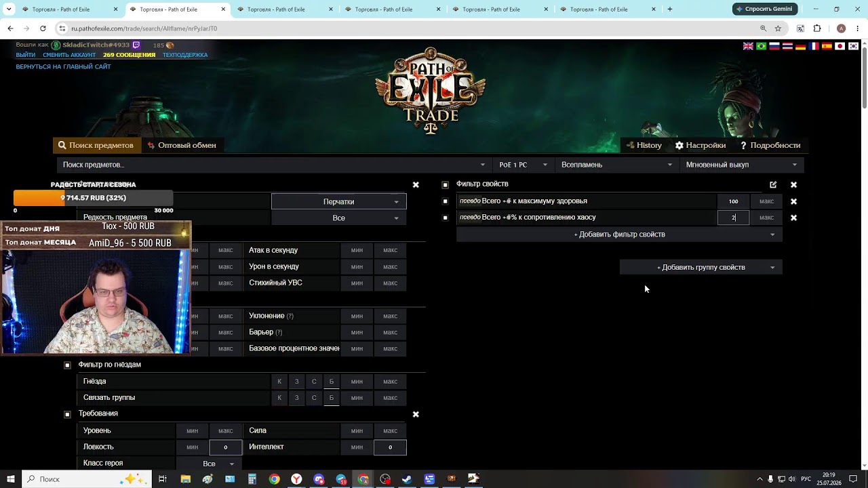Open the PoE 1 PC platform dropdown
Image resolution: width=868 pixels, height=488 pixels.
pyautogui.click(x=523, y=165)
